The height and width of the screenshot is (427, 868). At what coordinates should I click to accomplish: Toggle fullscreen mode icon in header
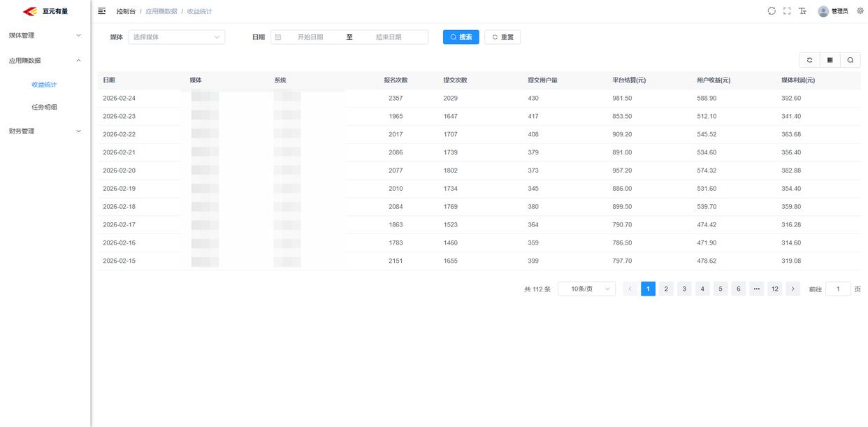point(787,11)
